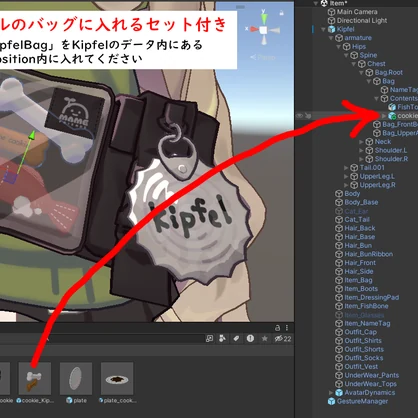The height and width of the screenshot is (418, 418).
Task: Click the prefab icon of AvatarDynamics
Action: point(339,393)
